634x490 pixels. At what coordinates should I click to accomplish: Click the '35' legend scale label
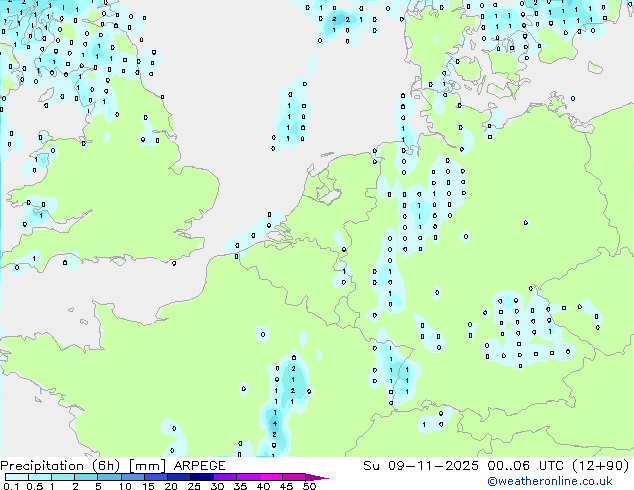pos(240,486)
